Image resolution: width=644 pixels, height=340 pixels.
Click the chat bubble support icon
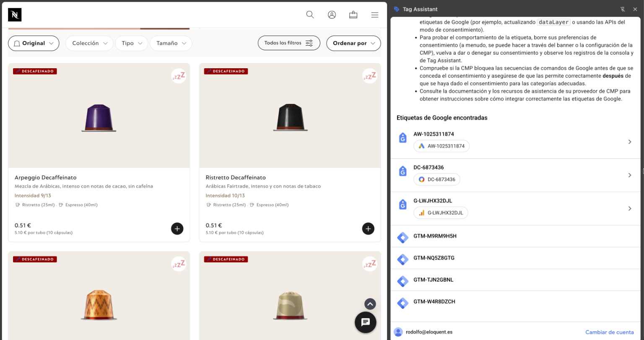click(x=366, y=322)
